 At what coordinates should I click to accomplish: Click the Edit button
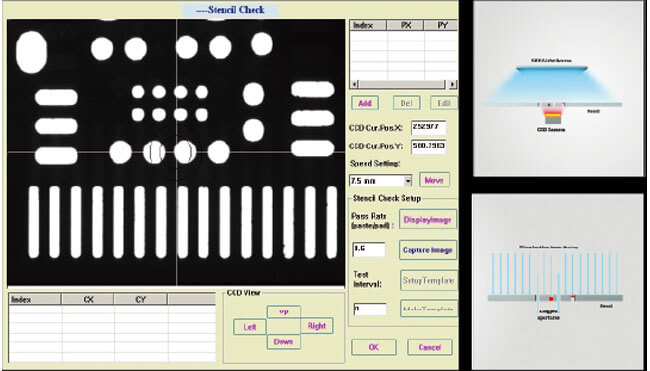[x=444, y=103]
